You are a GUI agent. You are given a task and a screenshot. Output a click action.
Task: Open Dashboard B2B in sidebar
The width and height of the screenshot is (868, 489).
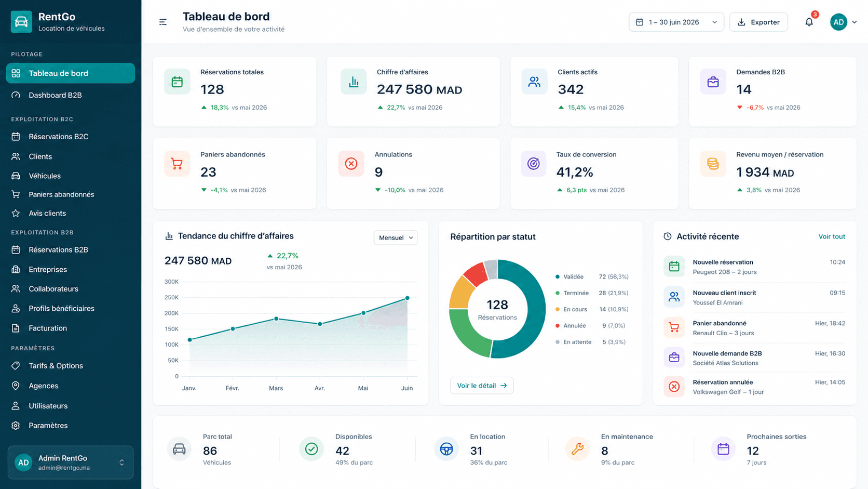[x=71, y=95]
